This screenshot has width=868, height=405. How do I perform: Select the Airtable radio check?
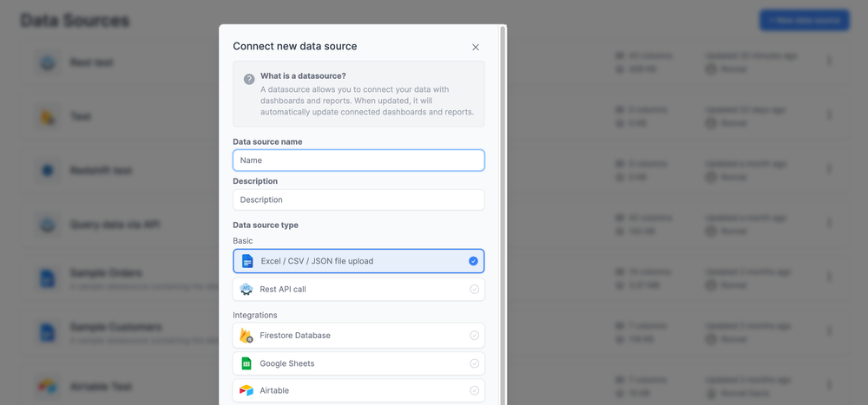click(474, 391)
